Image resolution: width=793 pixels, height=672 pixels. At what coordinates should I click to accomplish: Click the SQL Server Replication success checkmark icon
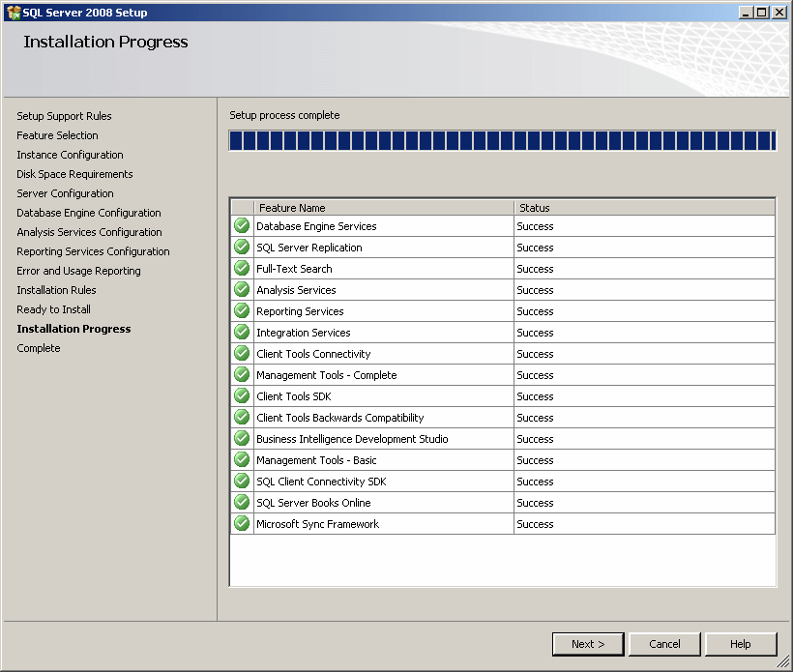pyautogui.click(x=242, y=247)
